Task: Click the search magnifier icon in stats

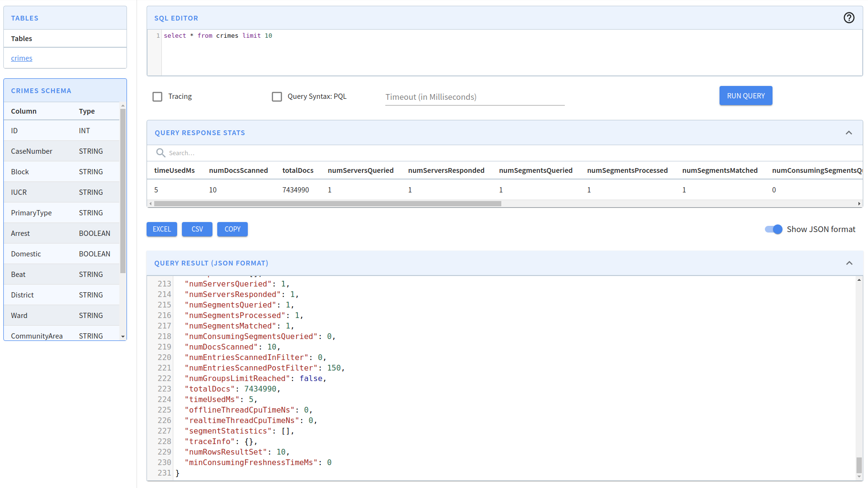Action: 160,153
